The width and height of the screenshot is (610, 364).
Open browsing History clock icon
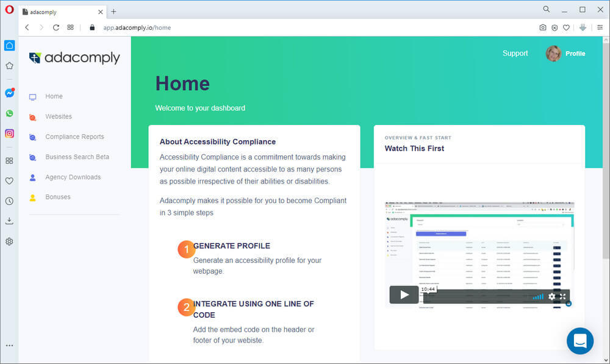point(9,201)
